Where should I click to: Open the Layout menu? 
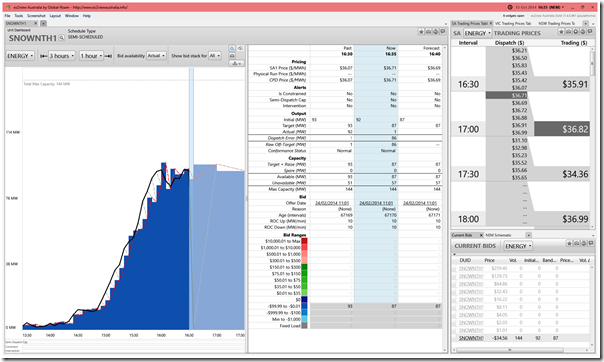[x=55, y=16]
